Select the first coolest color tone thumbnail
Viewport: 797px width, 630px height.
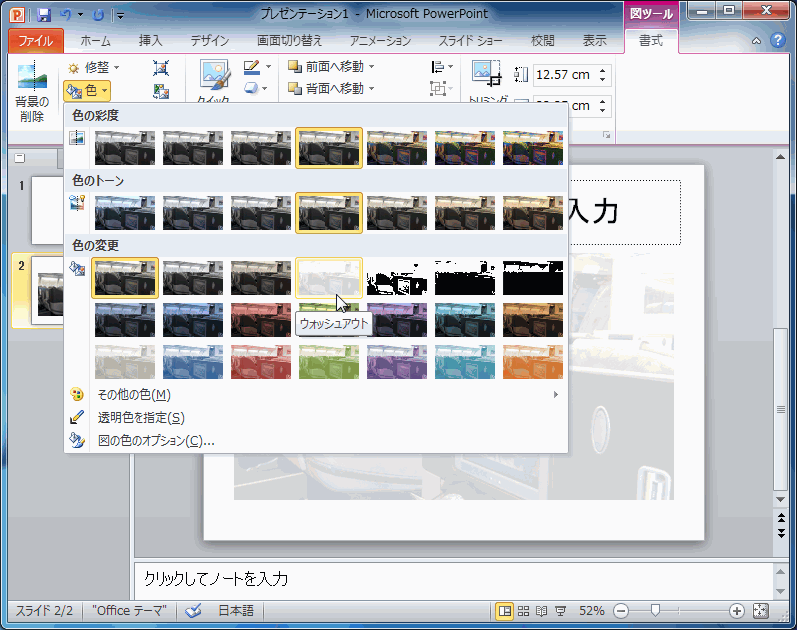[x=125, y=213]
